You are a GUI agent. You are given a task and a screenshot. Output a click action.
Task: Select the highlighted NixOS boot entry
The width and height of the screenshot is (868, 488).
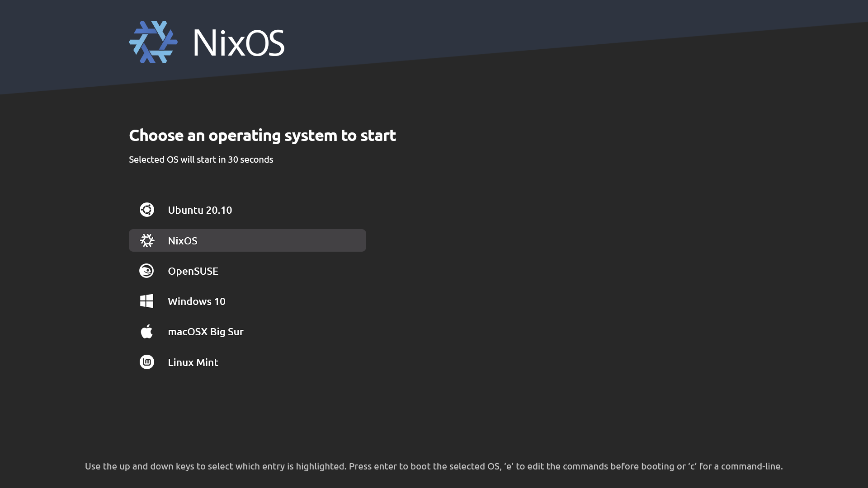247,240
